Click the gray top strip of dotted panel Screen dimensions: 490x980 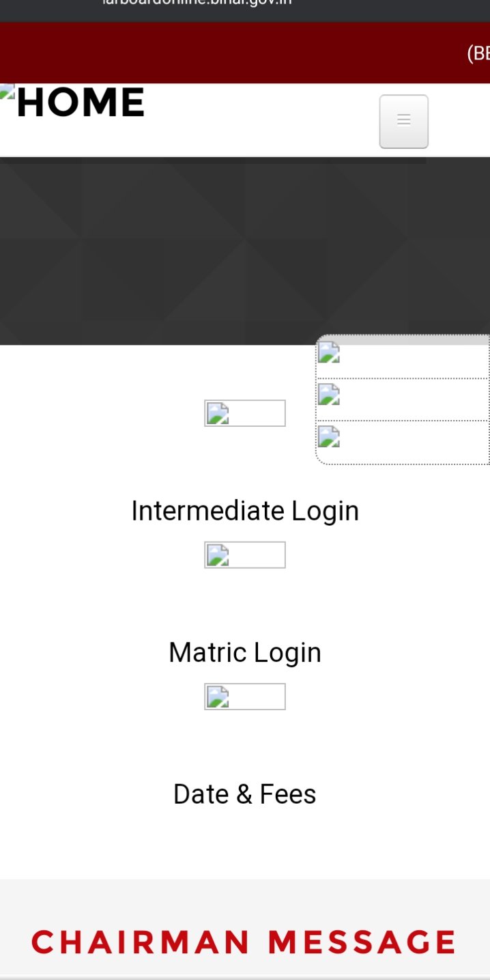403,339
